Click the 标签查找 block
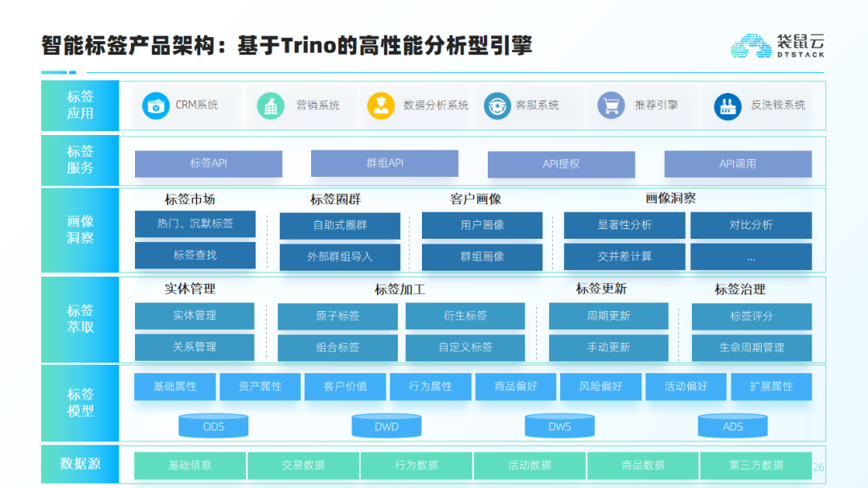 coord(195,256)
